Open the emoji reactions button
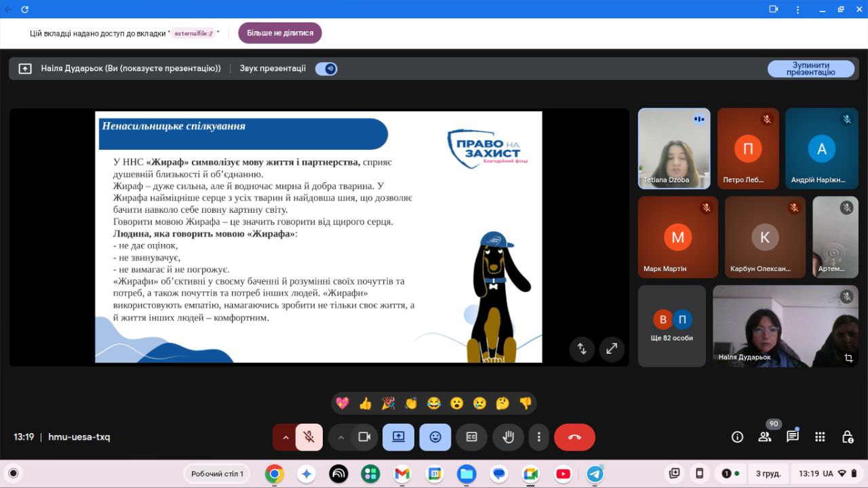The height and width of the screenshot is (488, 868). (x=435, y=437)
